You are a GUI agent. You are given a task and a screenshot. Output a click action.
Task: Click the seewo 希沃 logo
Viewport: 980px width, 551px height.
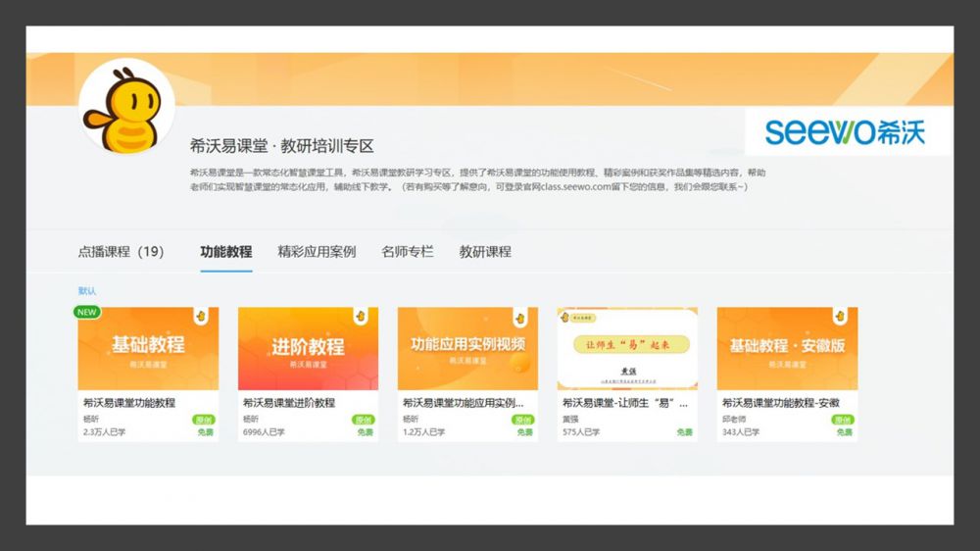pos(845,131)
